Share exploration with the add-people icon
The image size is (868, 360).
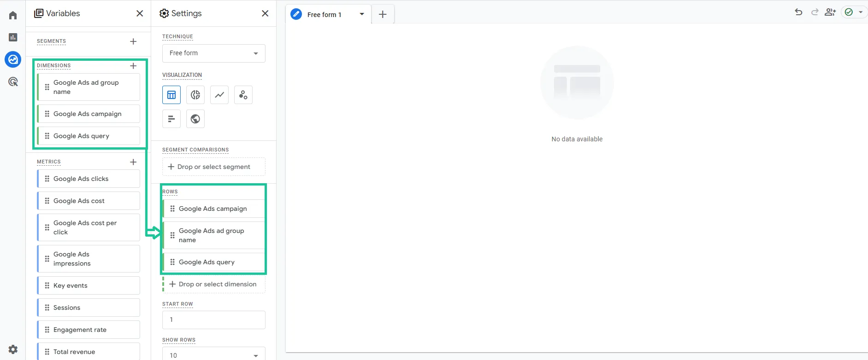pyautogui.click(x=830, y=12)
